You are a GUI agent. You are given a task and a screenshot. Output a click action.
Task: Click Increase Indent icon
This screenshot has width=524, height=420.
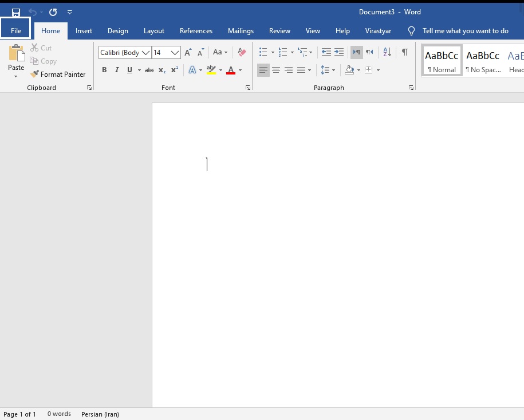coord(339,52)
